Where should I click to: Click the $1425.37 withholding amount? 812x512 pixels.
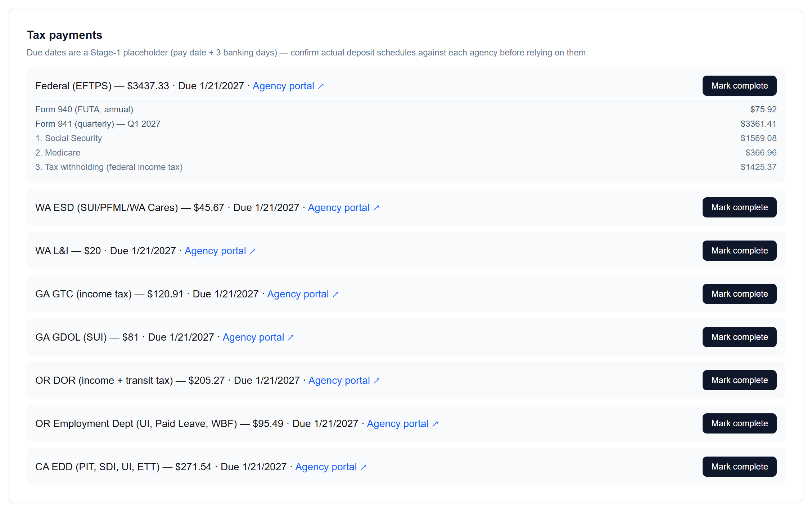[x=758, y=167]
